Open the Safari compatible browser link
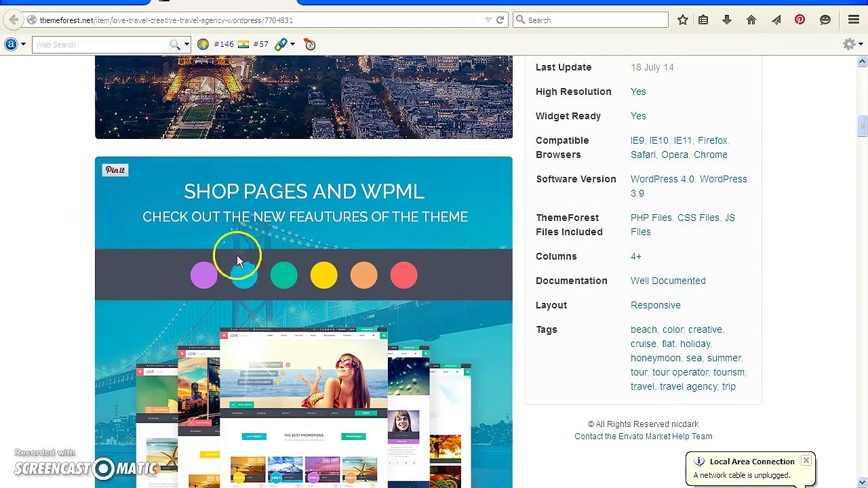 coord(643,155)
